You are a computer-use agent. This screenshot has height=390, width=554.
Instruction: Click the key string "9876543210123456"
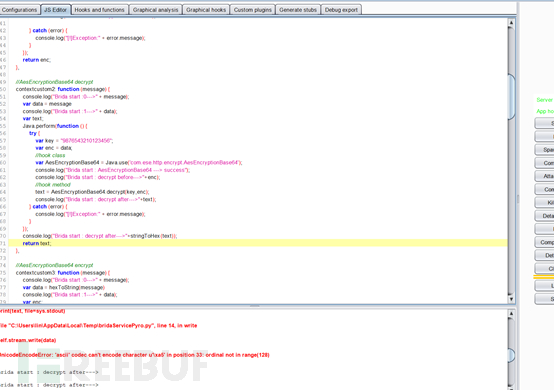(x=86, y=141)
